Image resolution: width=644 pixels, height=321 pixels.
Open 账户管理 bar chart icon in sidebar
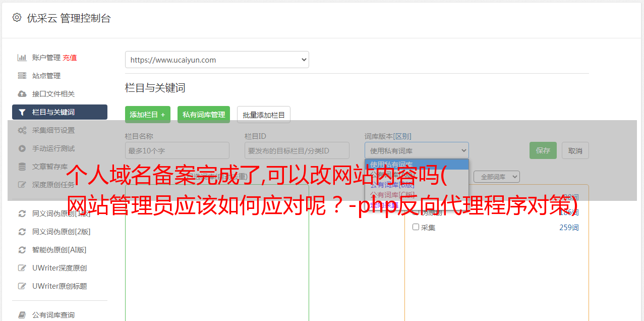point(22,58)
